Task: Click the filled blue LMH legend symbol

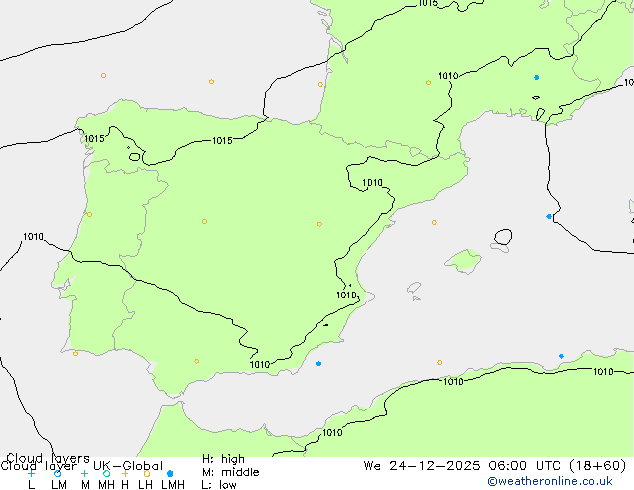Action: (170, 473)
